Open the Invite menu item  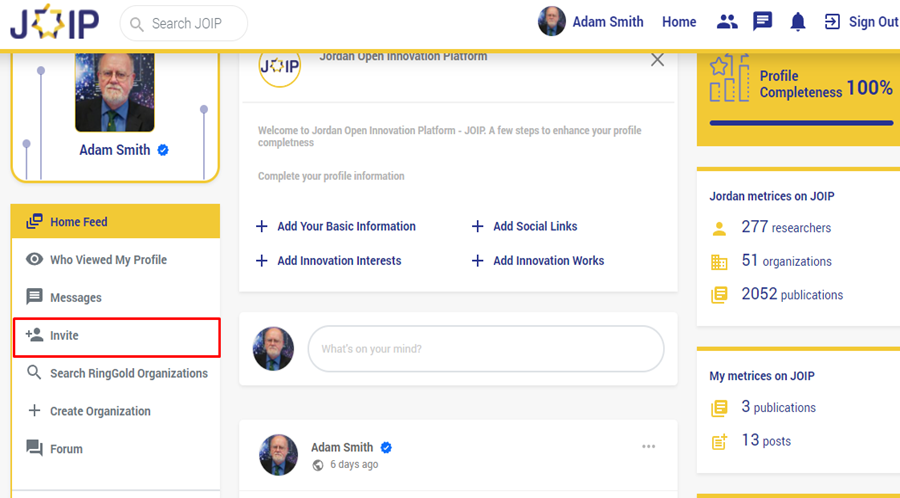point(65,336)
